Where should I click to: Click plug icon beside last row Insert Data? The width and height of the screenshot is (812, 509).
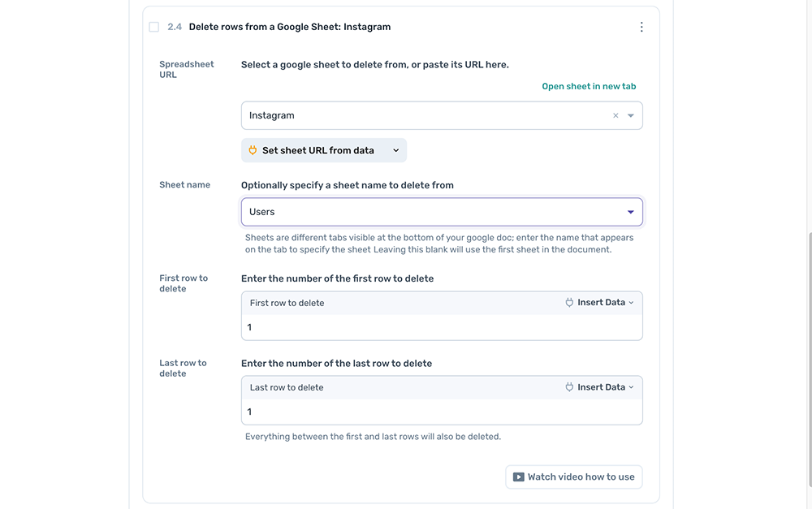pos(569,387)
